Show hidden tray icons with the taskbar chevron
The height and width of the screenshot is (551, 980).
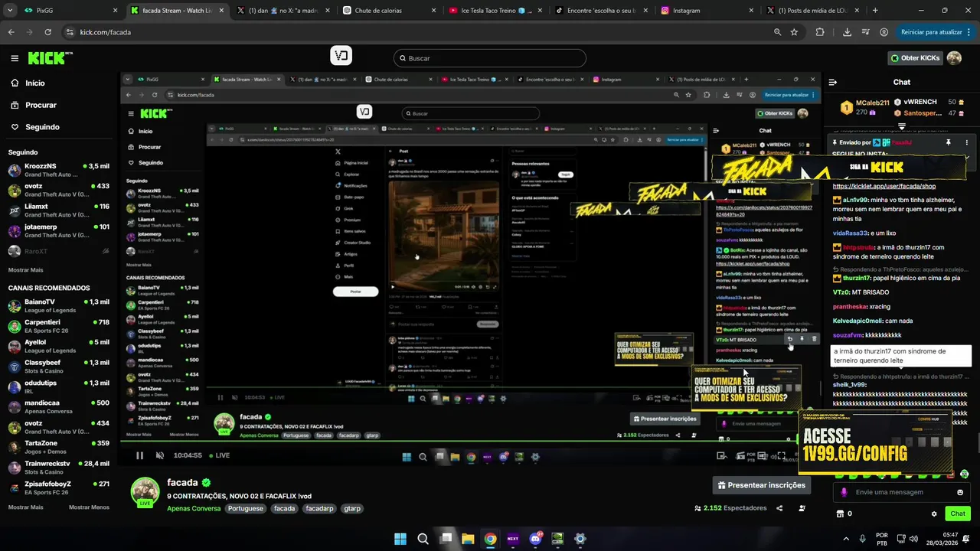click(x=846, y=539)
